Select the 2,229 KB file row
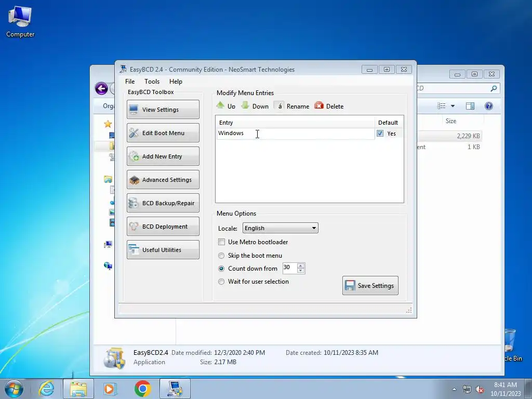Viewport: 532px width, 399px height. (449, 136)
